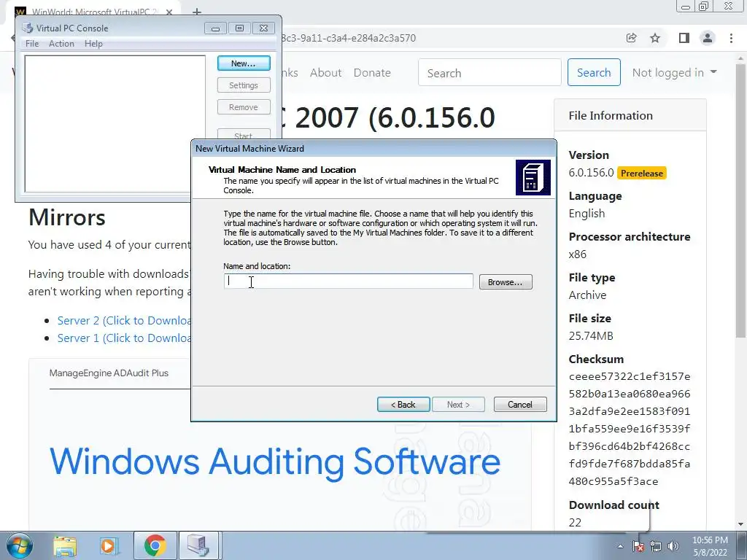Click the Chrome address bar URL text

(348, 38)
